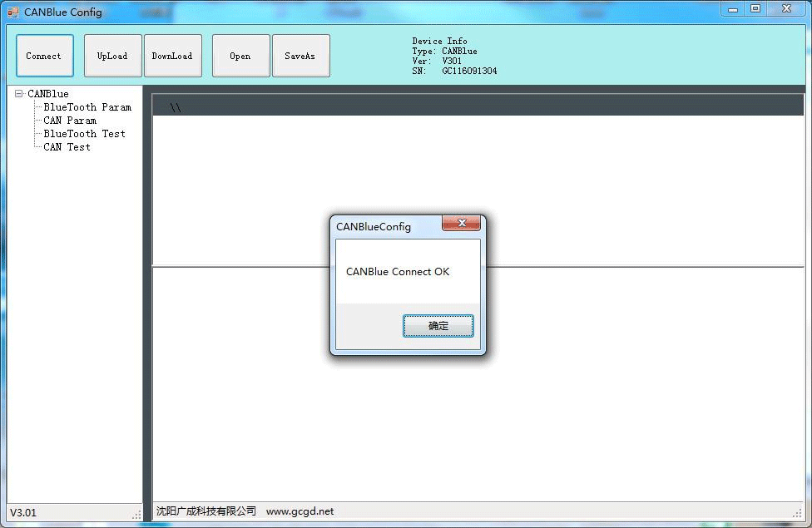
Task: Open BlueTooth Param in the tree
Action: (x=87, y=107)
